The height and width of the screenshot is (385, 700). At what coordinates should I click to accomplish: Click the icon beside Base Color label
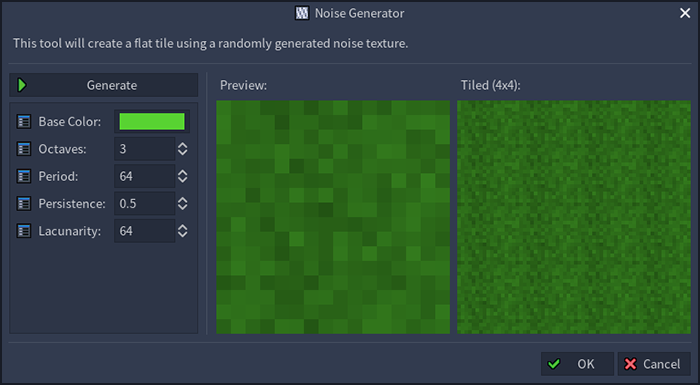pos(24,121)
